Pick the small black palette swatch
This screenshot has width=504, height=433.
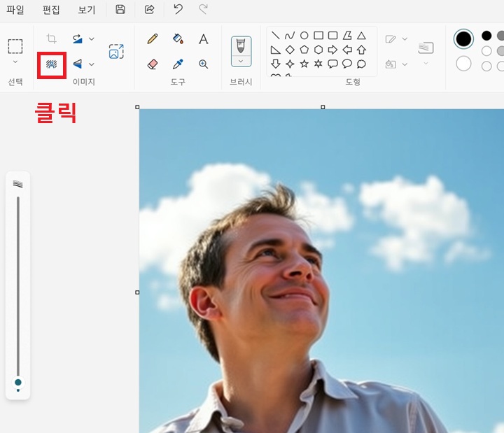(486, 36)
